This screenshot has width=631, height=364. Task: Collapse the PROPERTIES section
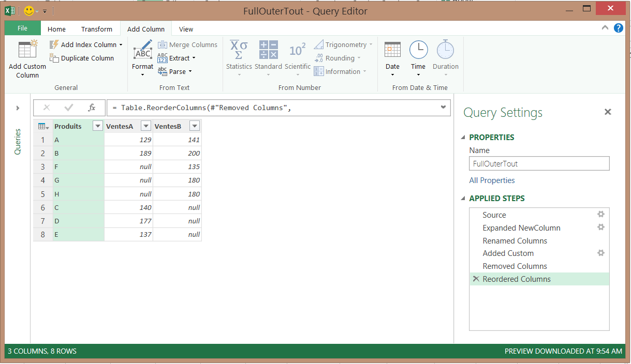point(463,138)
